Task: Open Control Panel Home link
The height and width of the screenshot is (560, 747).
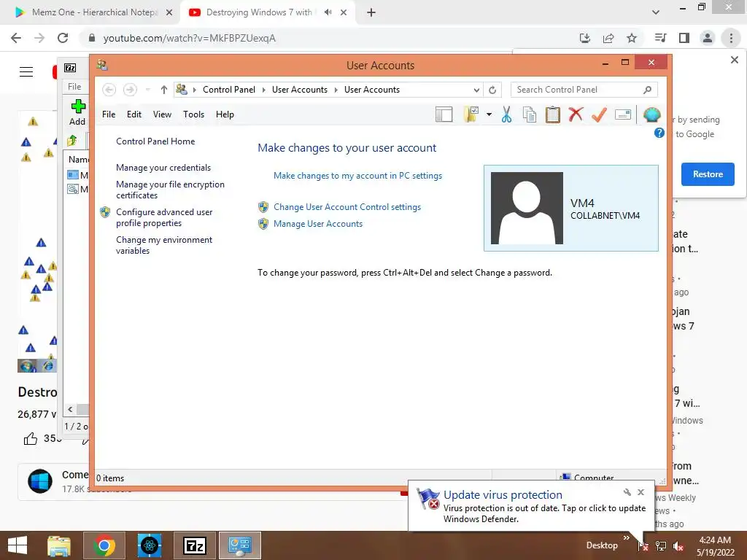Action: tap(155, 141)
